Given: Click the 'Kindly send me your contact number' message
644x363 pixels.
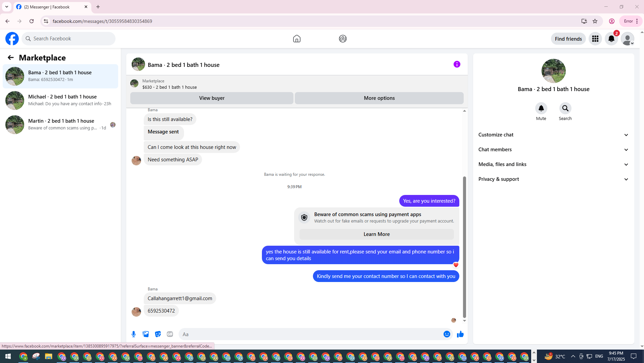Looking at the screenshot, I should [x=386, y=276].
